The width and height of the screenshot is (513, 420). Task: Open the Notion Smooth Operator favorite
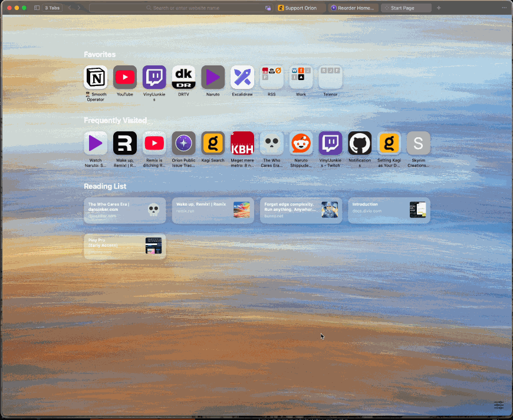[96, 77]
